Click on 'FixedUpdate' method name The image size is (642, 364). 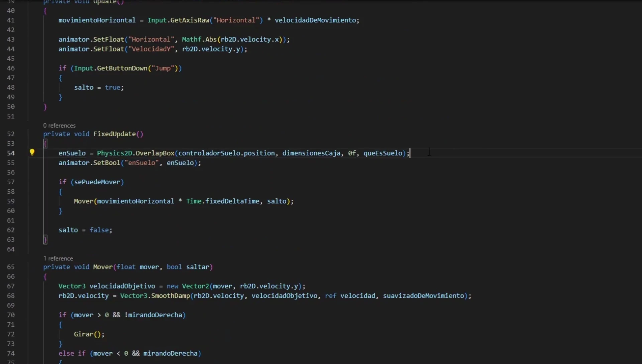114,134
